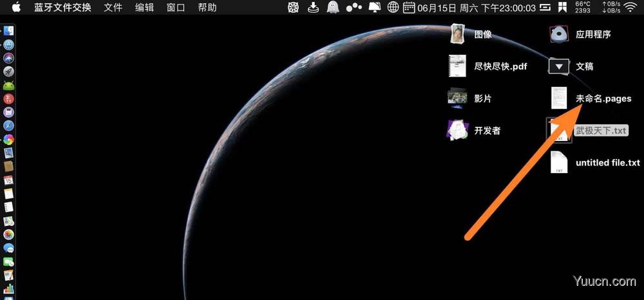Click the 应用程序 folder name label
The width and height of the screenshot is (644, 300).
[x=593, y=35]
